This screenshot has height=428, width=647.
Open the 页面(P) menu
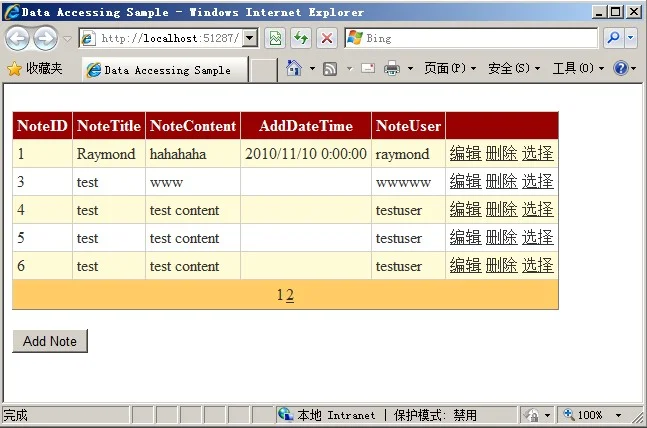[x=445, y=68]
